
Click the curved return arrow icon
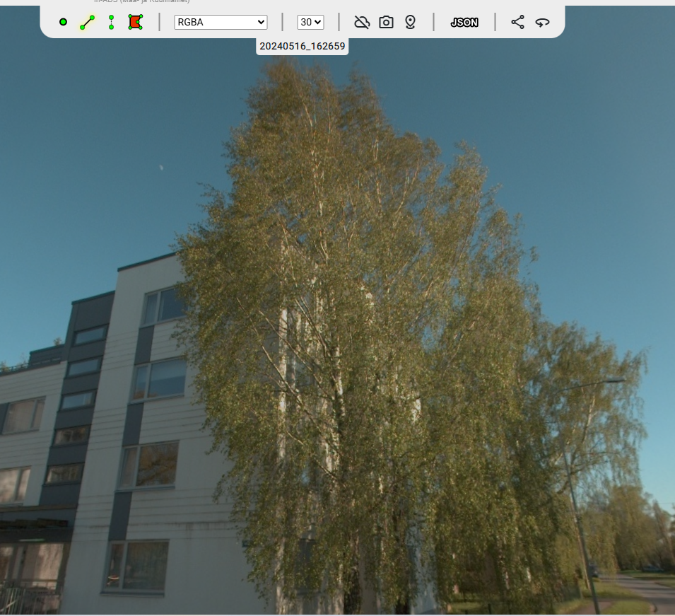(542, 22)
